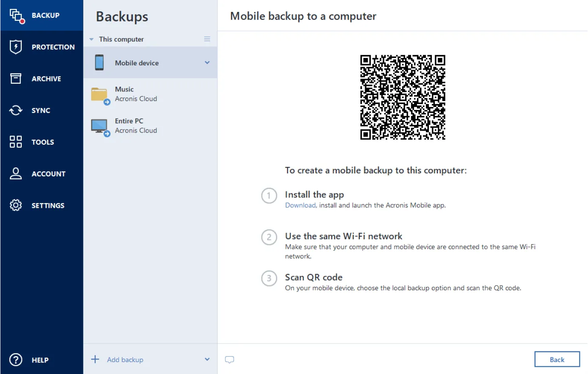Open the Help question mark icon

pyautogui.click(x=16, y=360)
